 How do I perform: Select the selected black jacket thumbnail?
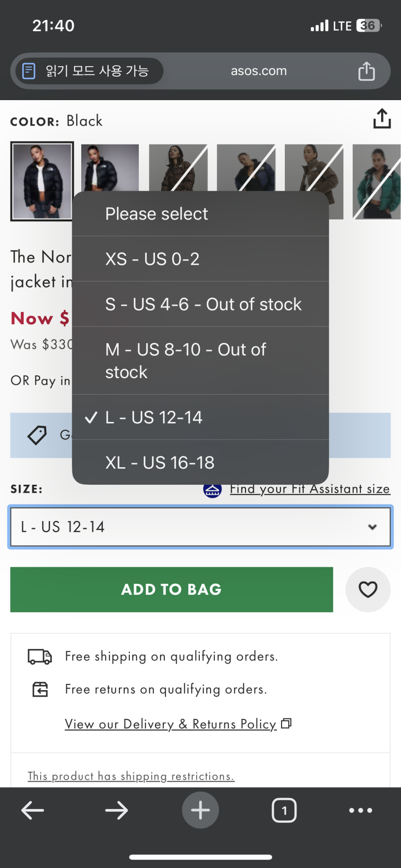pyautogui.click(x=42, y=181)
